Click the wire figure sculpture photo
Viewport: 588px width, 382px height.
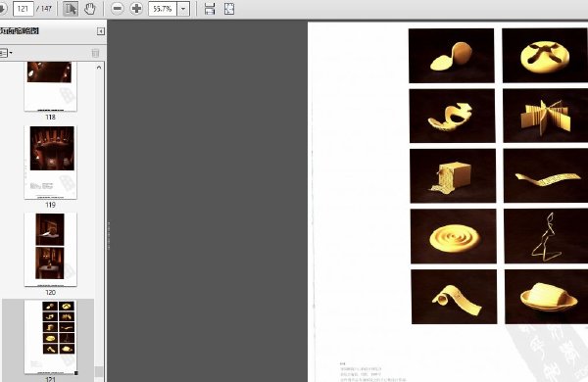(x=547, y=236)
